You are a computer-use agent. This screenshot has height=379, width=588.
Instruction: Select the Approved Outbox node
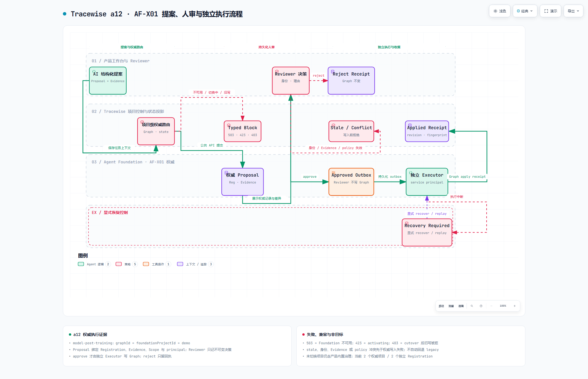click(x=351, y=182)
